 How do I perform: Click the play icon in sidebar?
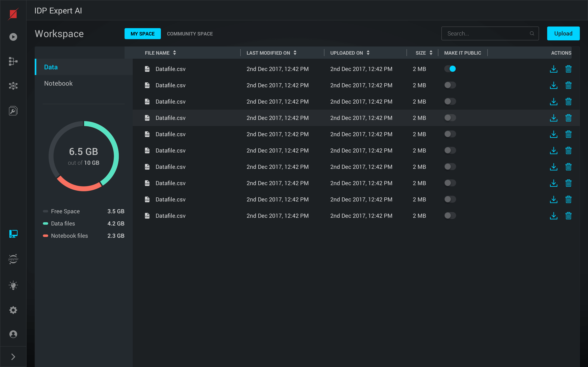pos(13,37)
